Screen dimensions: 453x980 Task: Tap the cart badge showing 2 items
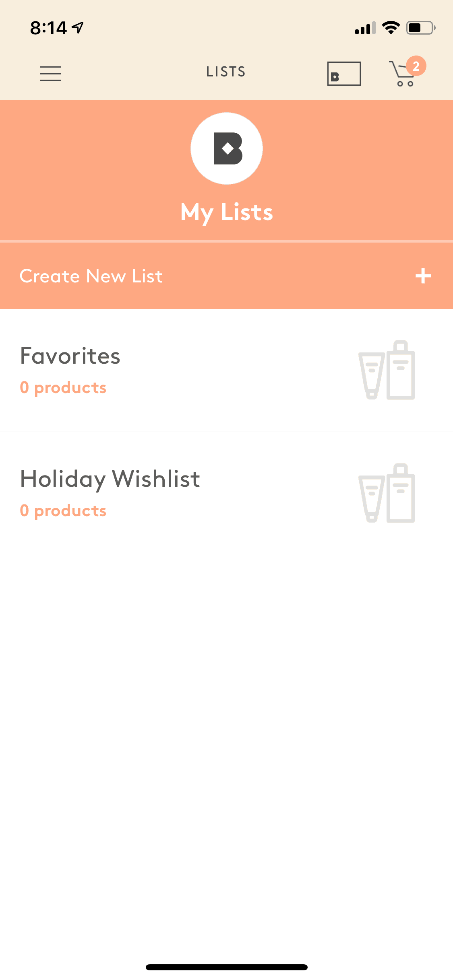coord(416,66)
